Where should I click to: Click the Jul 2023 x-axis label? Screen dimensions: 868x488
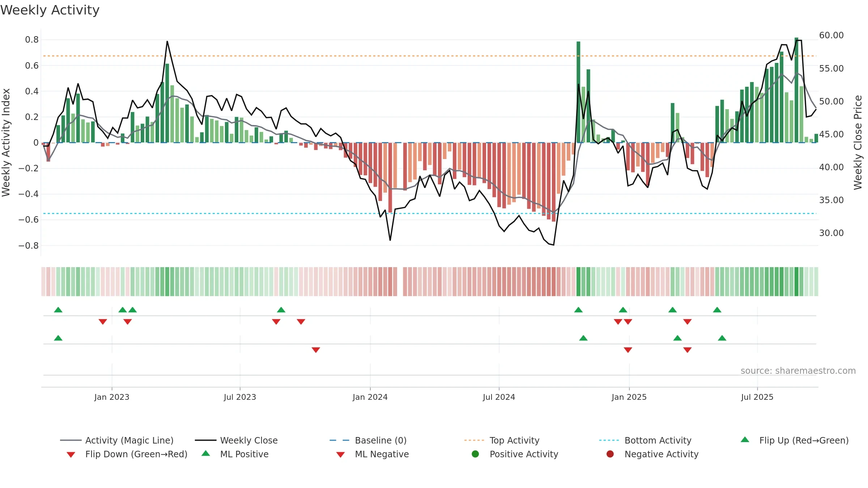coord(240,397)
